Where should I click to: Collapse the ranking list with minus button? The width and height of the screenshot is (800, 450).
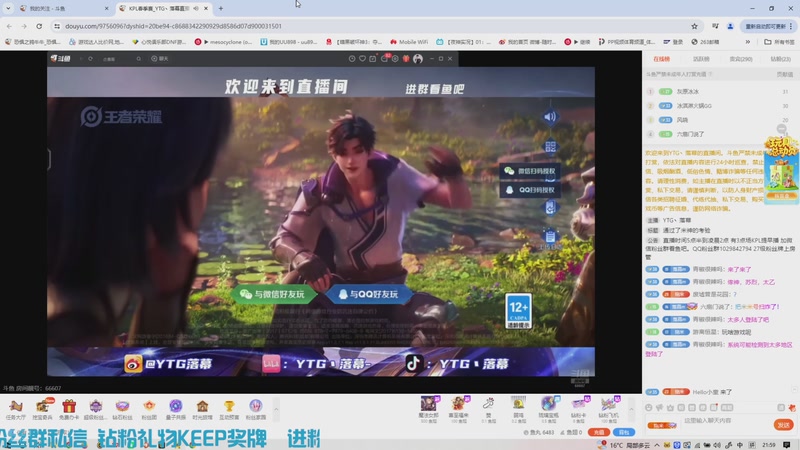coord(781,128)
